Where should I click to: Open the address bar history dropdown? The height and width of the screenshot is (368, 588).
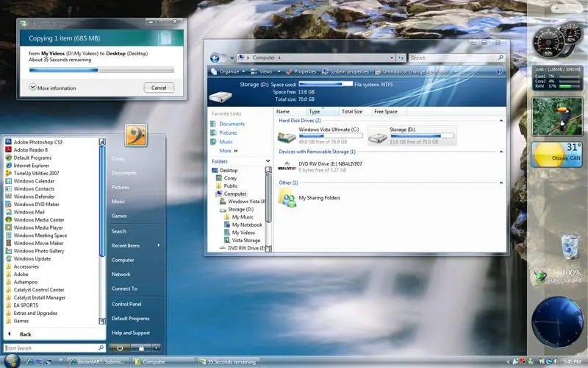tap(392, 58)
